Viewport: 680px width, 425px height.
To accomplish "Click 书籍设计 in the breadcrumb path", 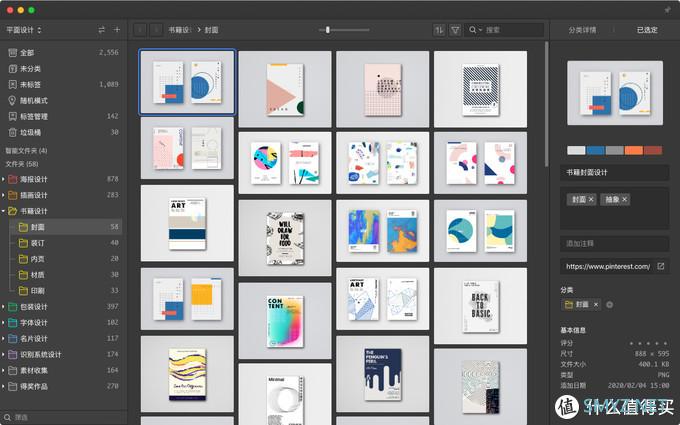I will (x=180, y=30).
